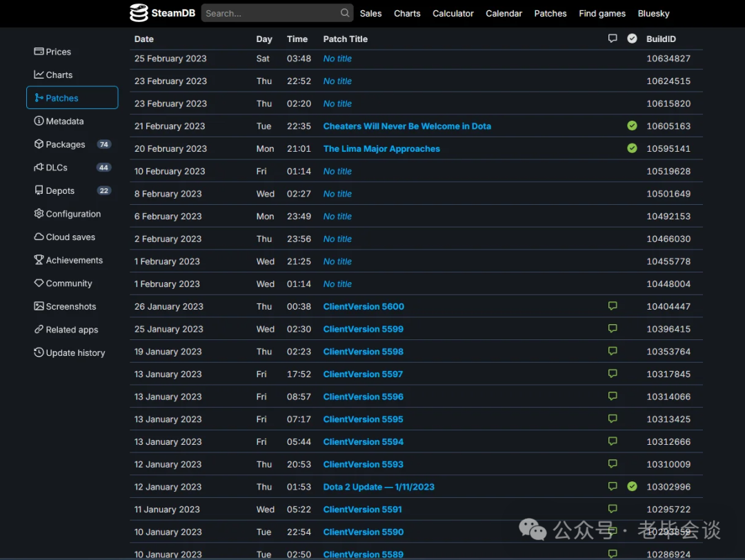The image size is (745, 560).
Task: Open Cloud saves in sidebar
Action: [x=65, y=237]
